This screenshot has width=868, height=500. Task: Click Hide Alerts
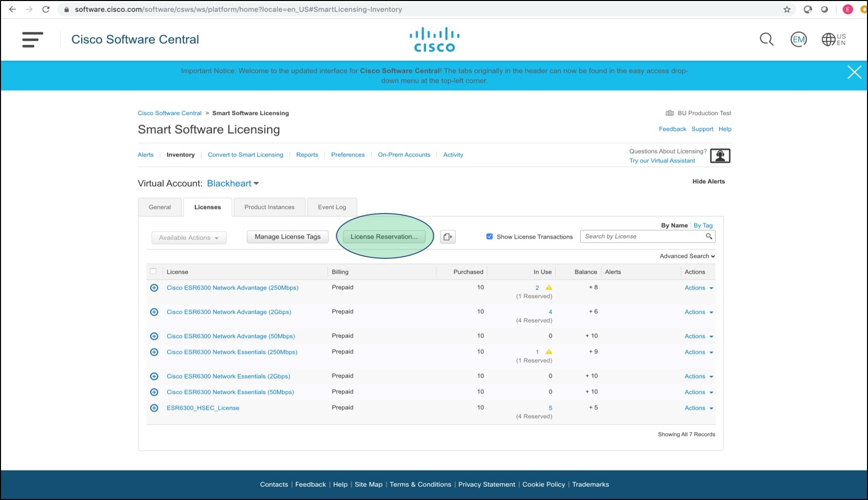click(x=708, y=181)
